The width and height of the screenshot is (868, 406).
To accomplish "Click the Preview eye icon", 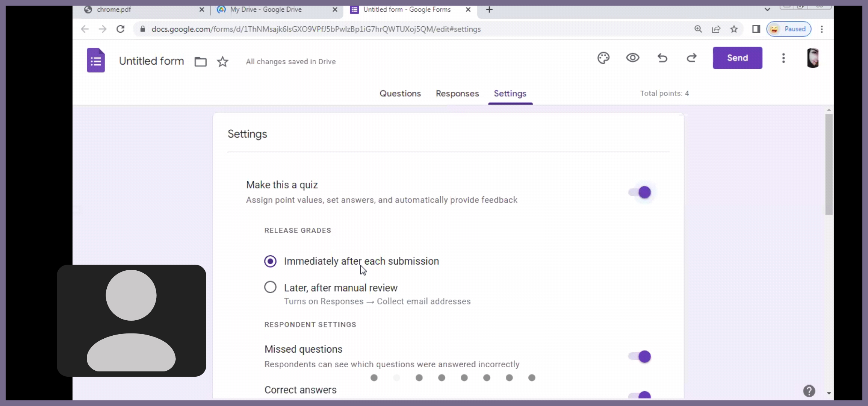I will [x=632, y=58].
